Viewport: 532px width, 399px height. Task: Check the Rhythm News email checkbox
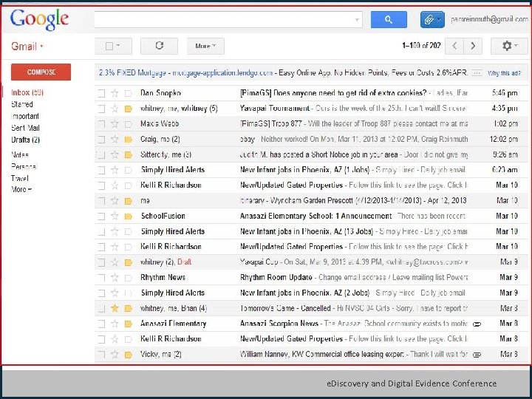pos(101,278)
